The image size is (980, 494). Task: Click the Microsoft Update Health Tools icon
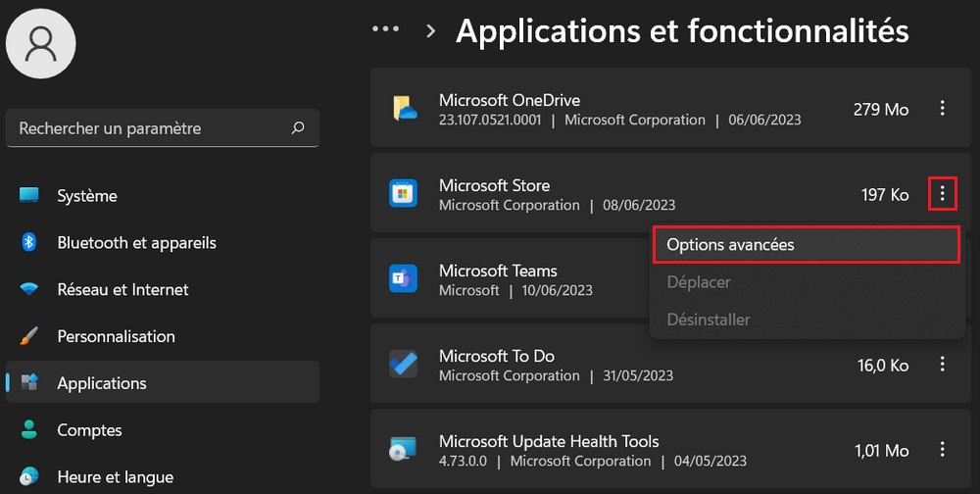pos(404,450)
